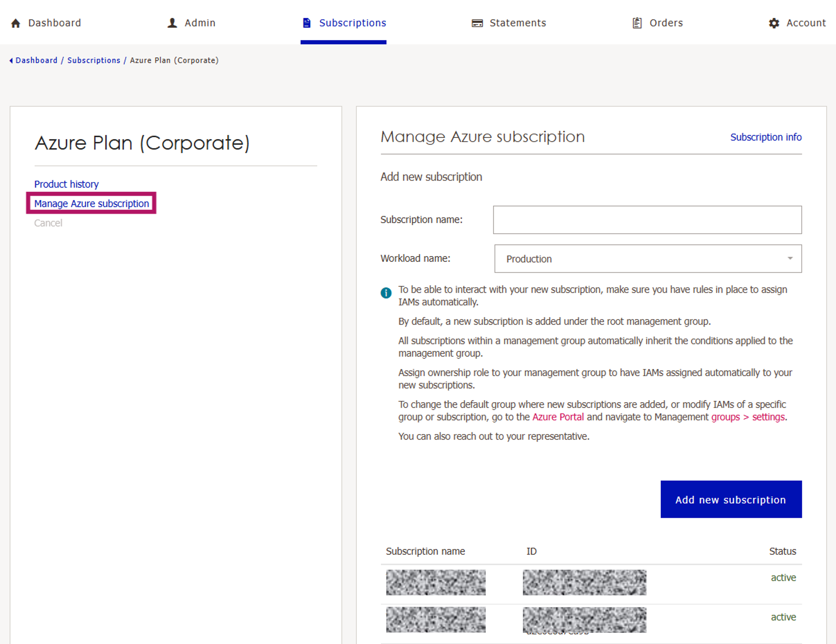Screen dimensions: 836x644
Task: Open the Workload name dropdown
Action: click(647, 259)
